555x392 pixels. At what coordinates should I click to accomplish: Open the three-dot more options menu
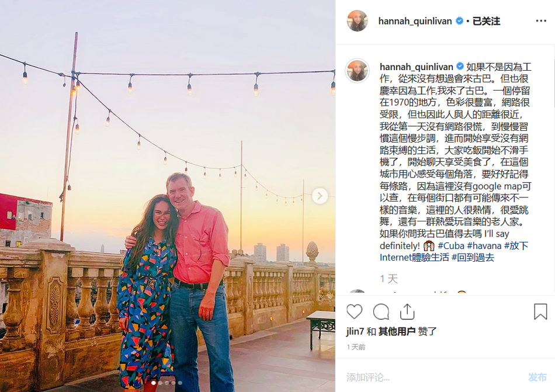(541, 21)
